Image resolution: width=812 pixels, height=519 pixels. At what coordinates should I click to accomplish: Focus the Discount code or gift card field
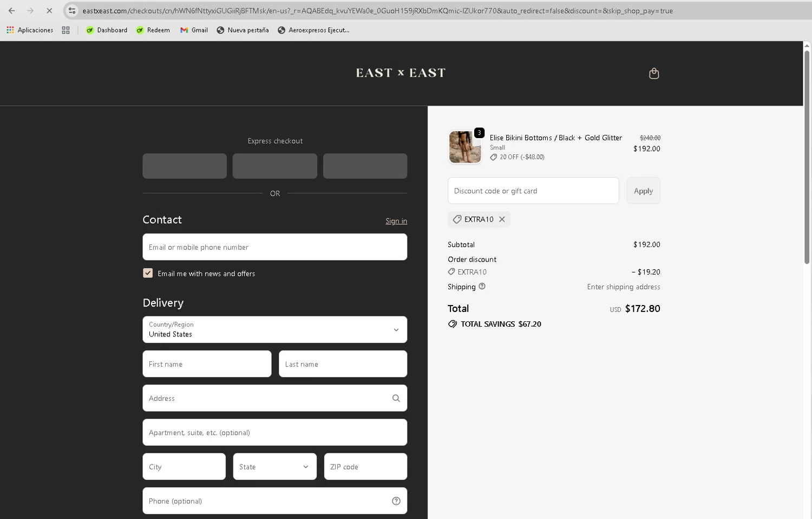[533, 191]
